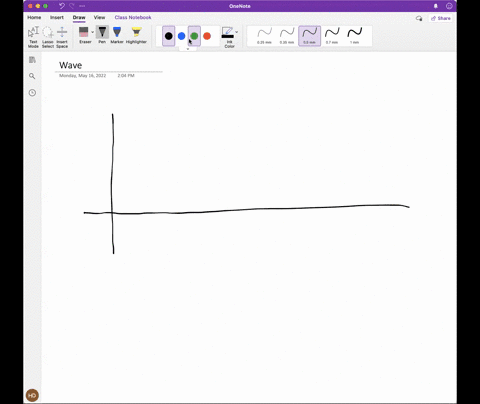Pick the Highlighter tool
The width and height of the screenshot is (480, 404).
(x=136, y=35)
